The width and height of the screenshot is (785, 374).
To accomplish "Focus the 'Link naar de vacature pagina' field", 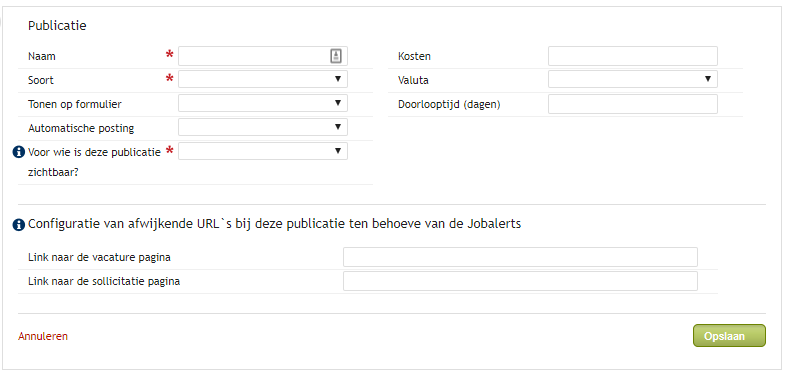I will click(520, 257).
